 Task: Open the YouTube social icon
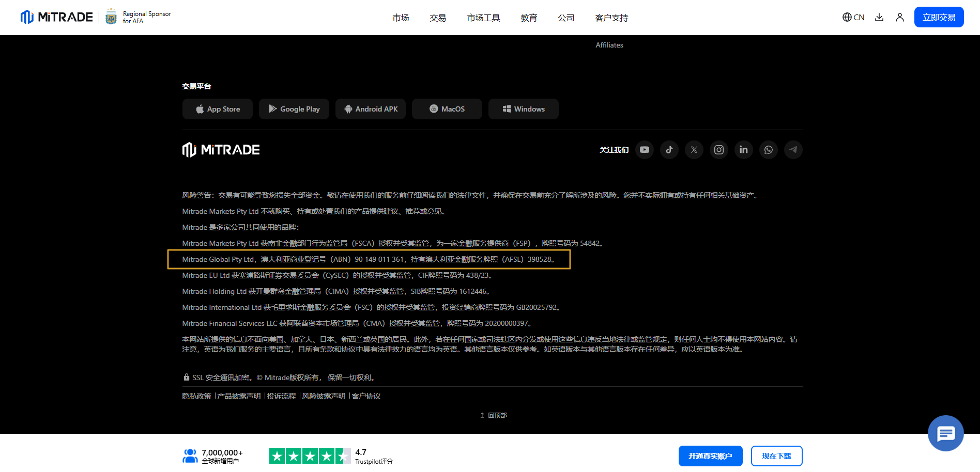pos(645,150)
